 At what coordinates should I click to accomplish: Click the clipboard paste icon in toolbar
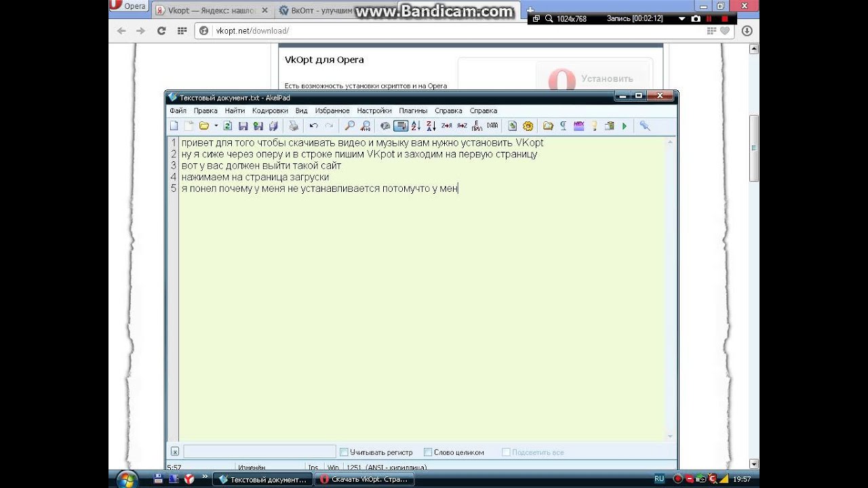click(x=609, y=125)
